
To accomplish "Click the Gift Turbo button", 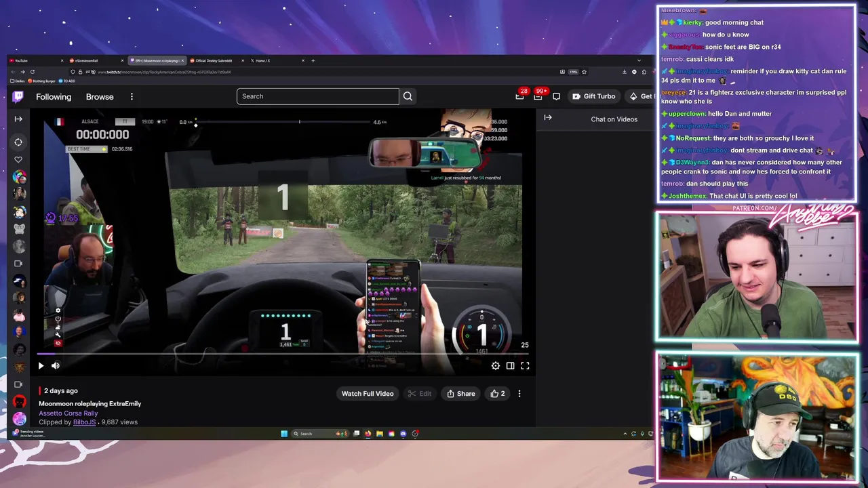I will (x=593, y=96).
